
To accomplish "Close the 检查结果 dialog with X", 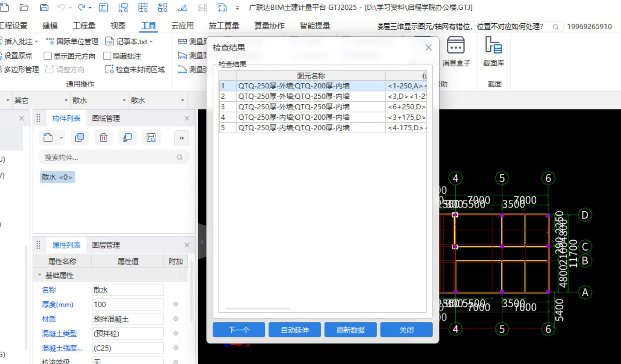I will [x=428, y=47].
